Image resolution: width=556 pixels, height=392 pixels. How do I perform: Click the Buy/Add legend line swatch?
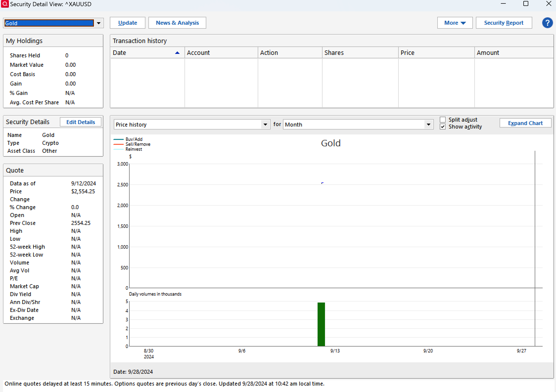[x=118, y=139]
